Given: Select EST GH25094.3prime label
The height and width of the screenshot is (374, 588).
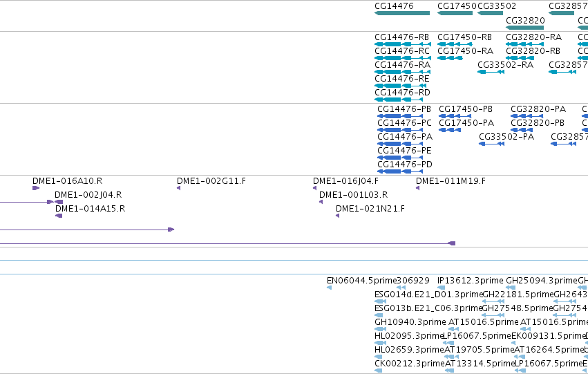Looking at the screenshot, I should click(x=542, y=281).
